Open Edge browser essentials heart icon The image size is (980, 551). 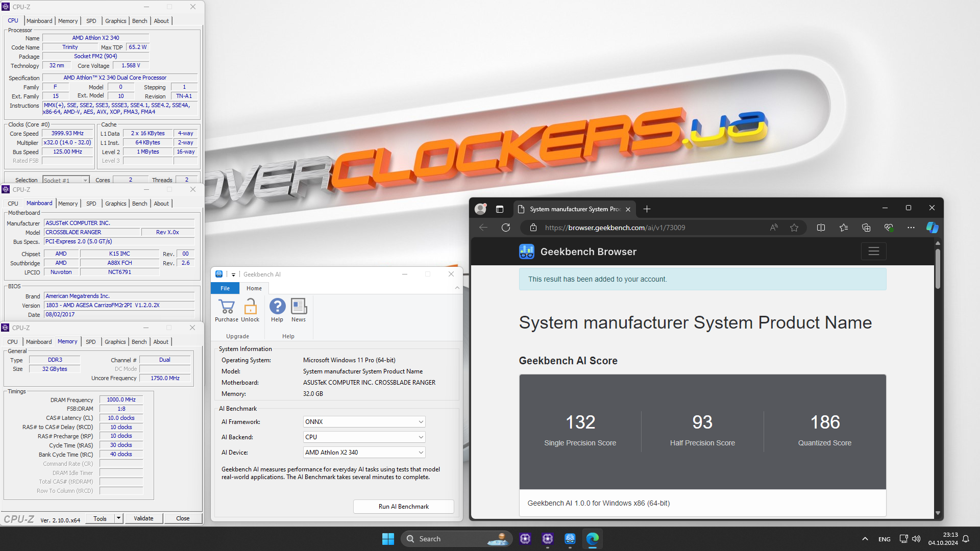pyautogui.click(x=889, y=228)
